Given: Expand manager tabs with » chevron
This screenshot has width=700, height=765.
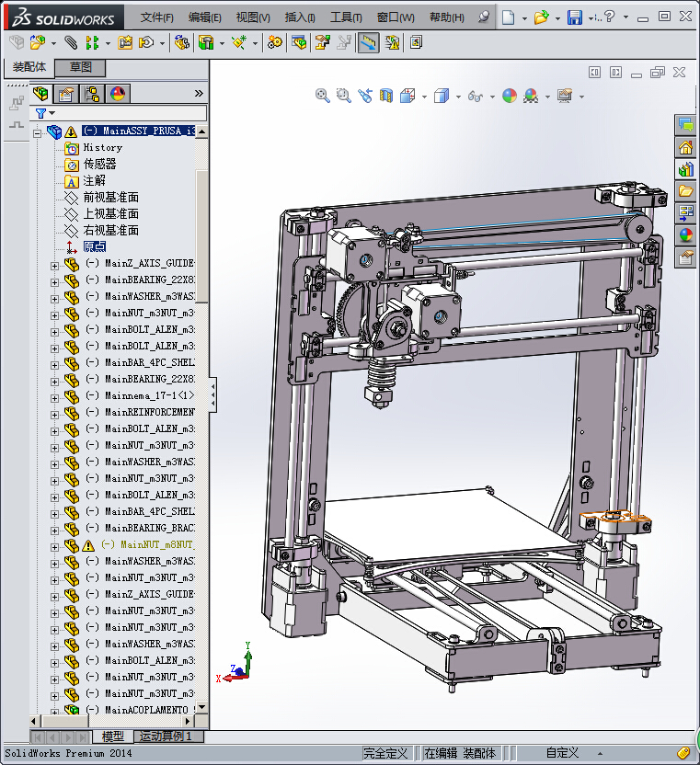Looking at the screenshot, I should coord(199,93).
